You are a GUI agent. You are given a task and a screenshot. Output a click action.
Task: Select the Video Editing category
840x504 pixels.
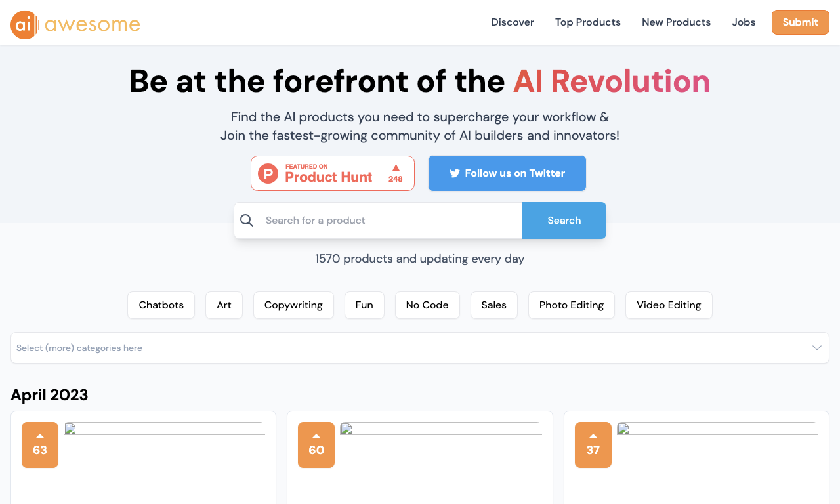point(669,305)
